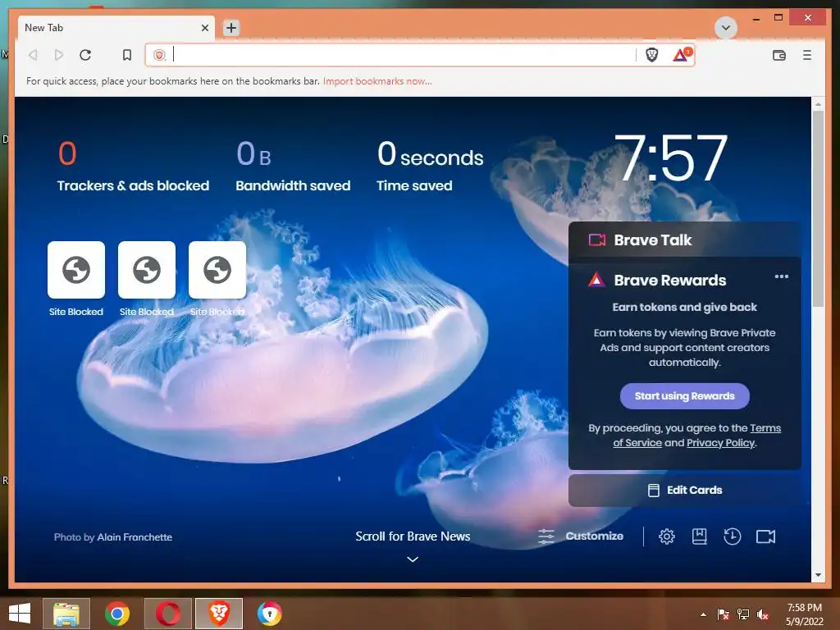Click the Trackers & ads blocked stat
The image size is (840, 630).
[x=133, y=166]
